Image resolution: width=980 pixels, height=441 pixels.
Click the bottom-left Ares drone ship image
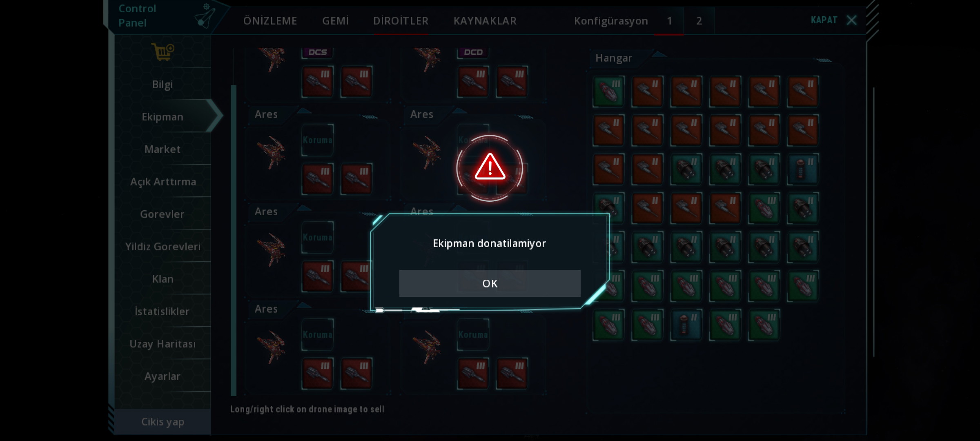point(271,347)
